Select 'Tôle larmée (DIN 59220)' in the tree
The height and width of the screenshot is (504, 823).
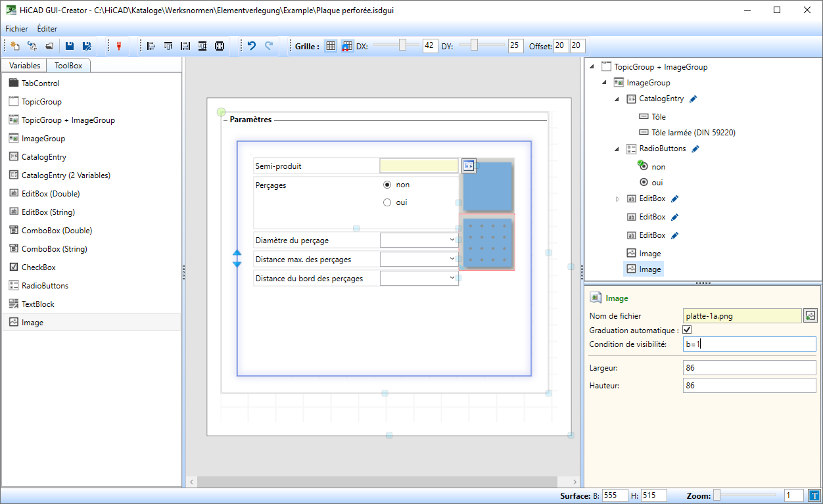(693, 133)
